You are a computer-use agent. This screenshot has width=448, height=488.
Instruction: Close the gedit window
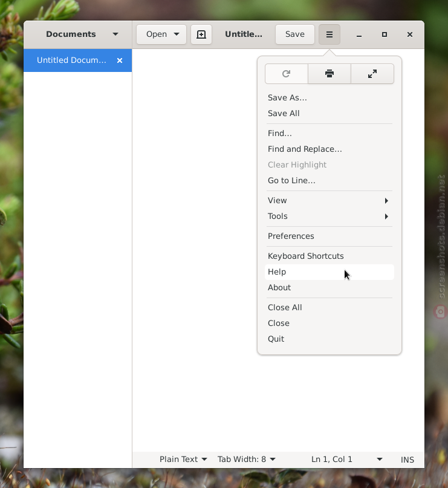[x=410, y=34]
